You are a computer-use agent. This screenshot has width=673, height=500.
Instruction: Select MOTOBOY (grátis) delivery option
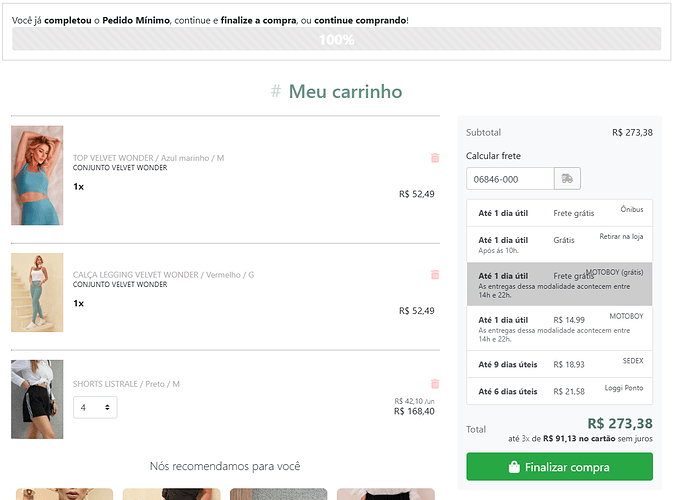pos(559,282)
